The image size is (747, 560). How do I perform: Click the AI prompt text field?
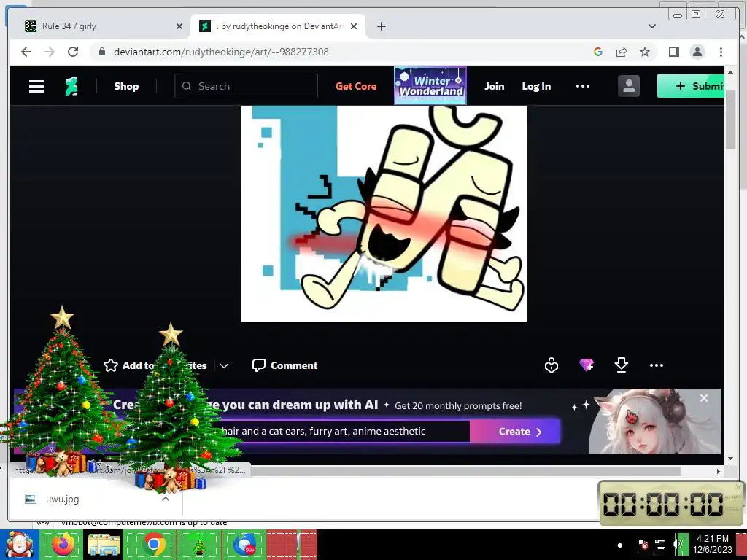(x=333, y=432)
